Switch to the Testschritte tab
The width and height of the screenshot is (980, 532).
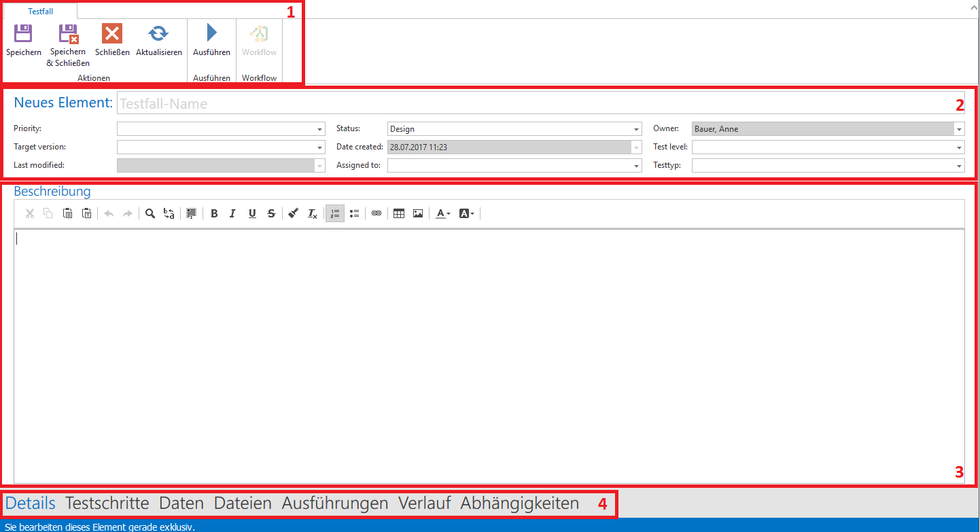[107, 503]
